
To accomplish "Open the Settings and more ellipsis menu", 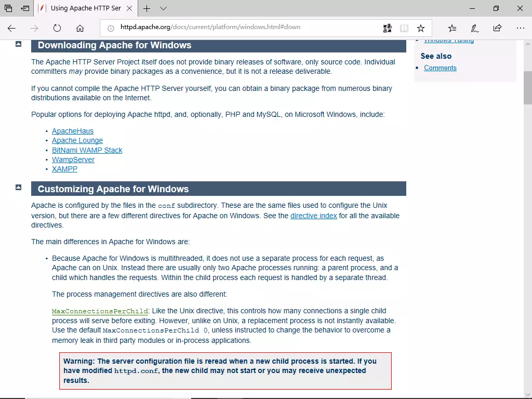I will (521, 28).
